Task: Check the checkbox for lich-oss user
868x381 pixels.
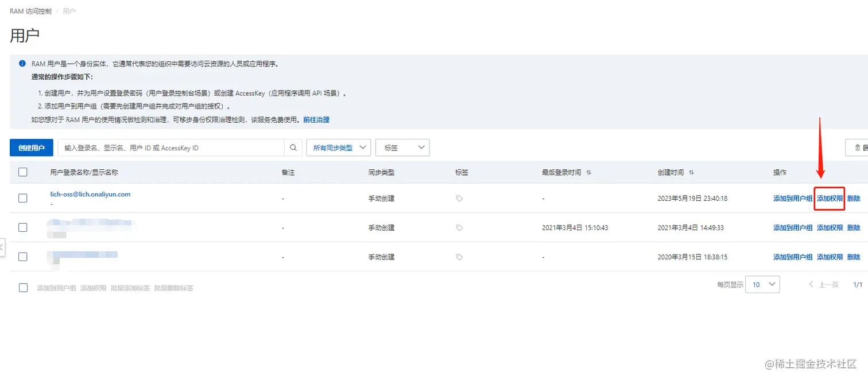Action: tap(23, 198)
